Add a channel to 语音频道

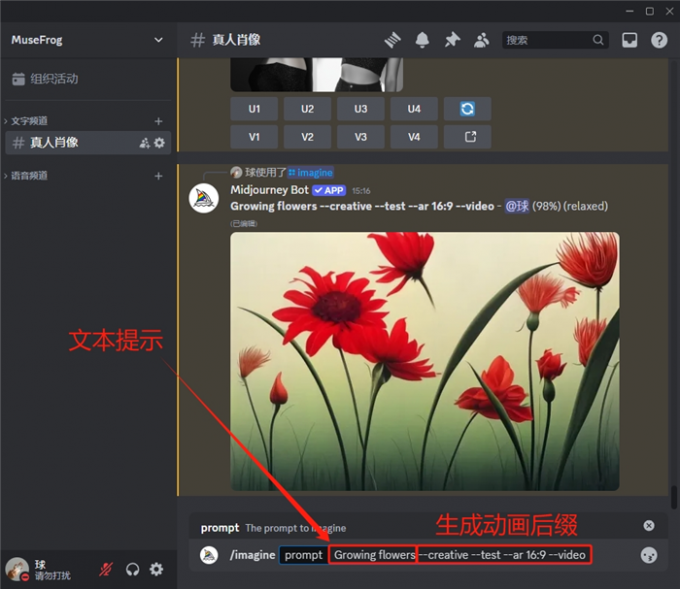coord(158,176)
